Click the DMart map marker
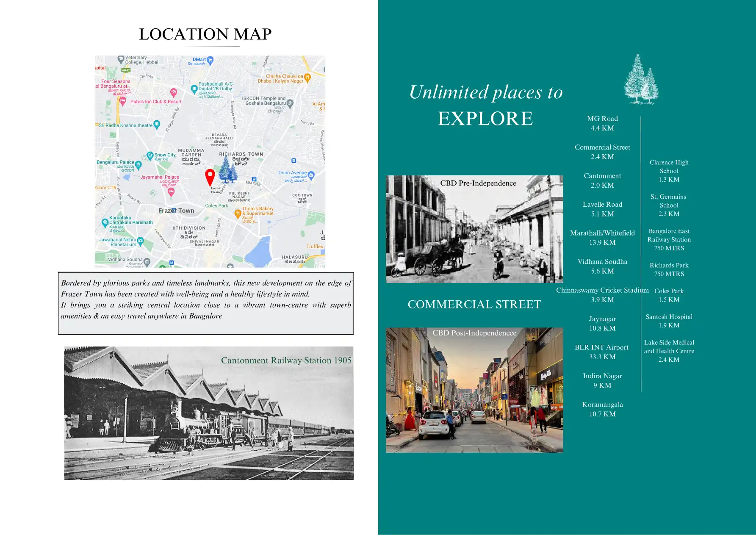 tap(210, 60)
